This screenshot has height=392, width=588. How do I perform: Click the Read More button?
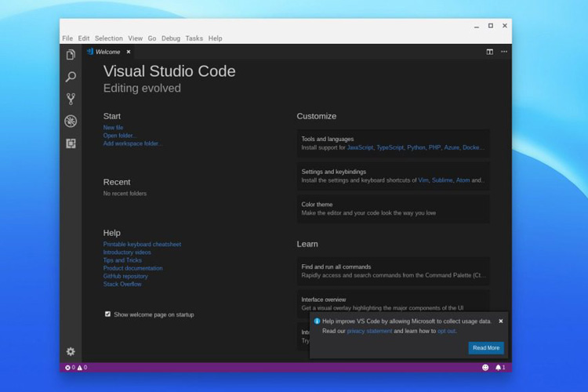[485, 347]
